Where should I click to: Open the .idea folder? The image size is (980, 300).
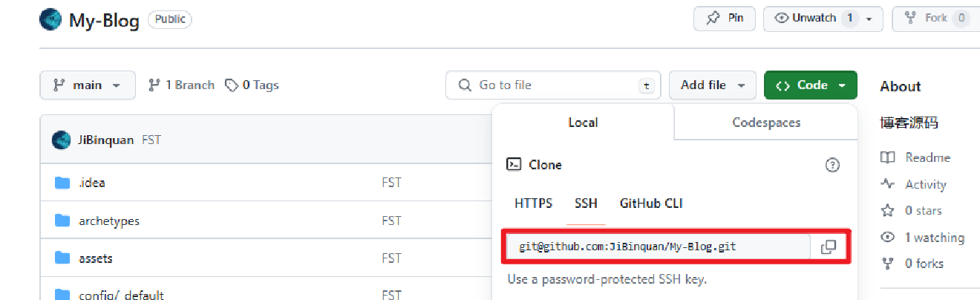92,183
